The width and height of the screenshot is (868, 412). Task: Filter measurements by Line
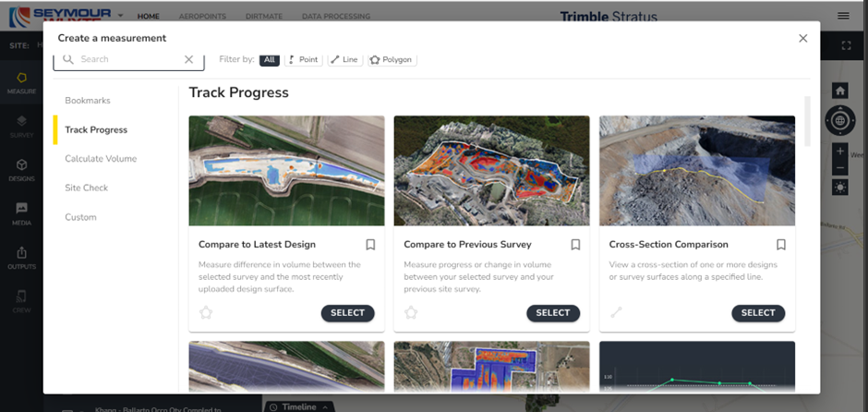[x=344, y=59]
